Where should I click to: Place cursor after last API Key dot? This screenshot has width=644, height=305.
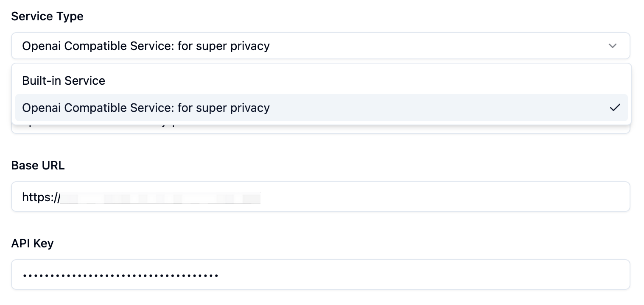point(219,275)
